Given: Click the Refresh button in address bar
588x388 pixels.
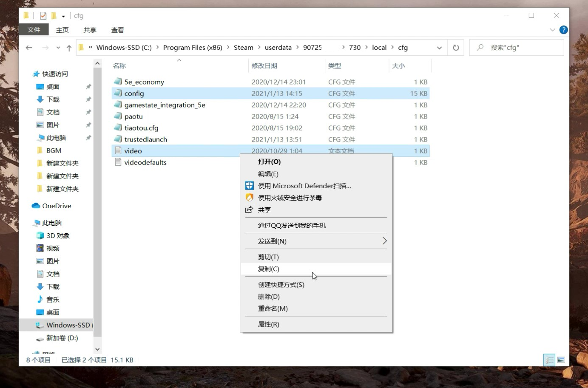Looking at the screenshot, I should click(x=456, y=48).
